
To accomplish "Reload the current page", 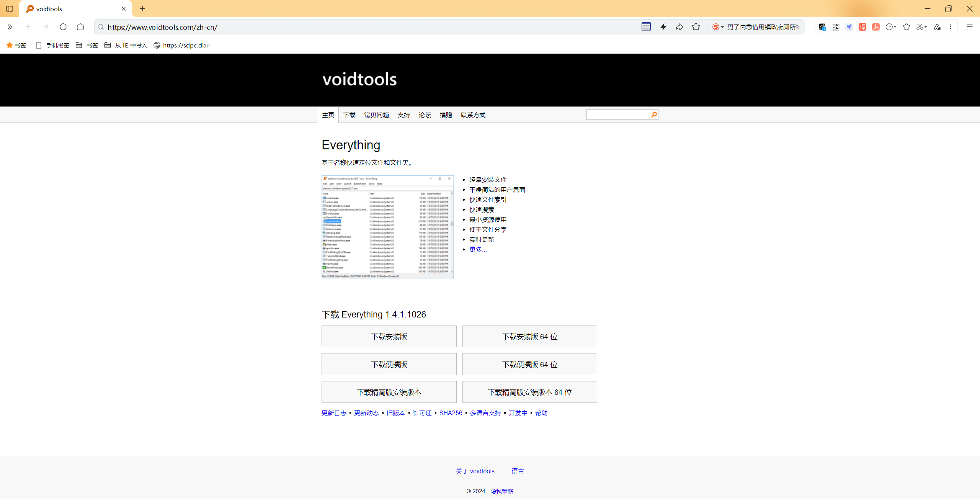I will 63,27.
